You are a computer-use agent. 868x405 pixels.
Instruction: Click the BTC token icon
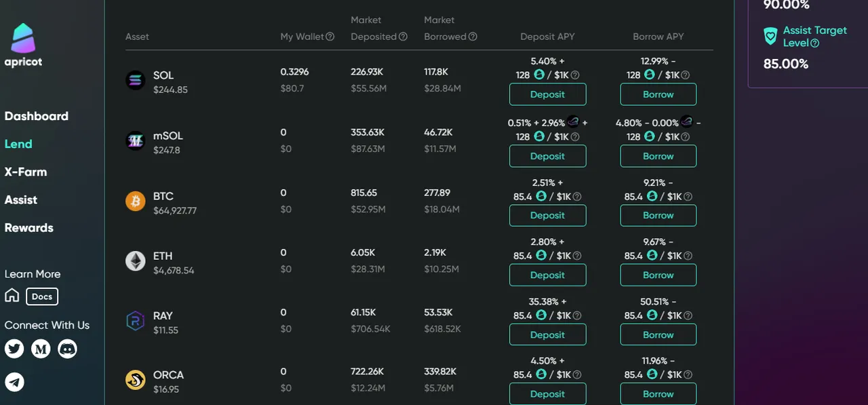pyautogui.click(x=136, y=201)
